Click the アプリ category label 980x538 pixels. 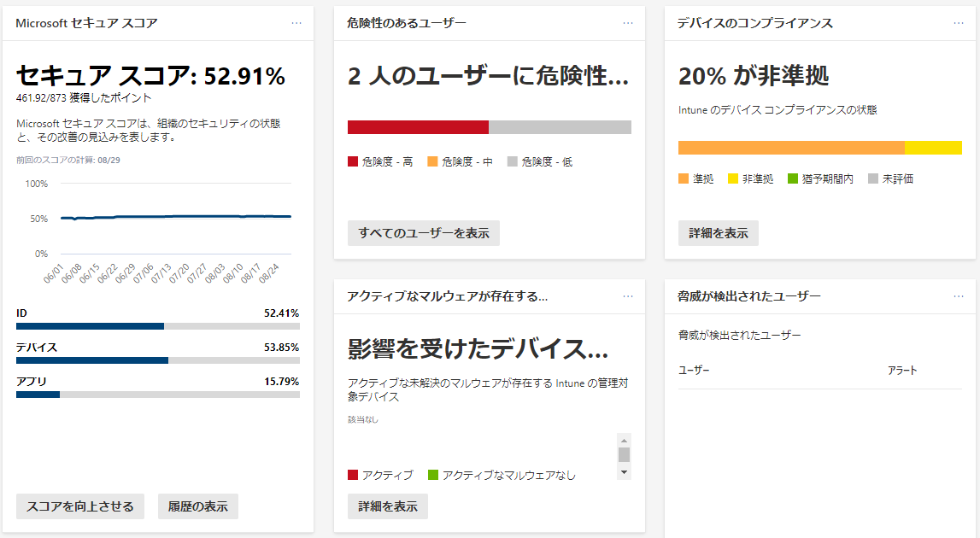tap(32, 381)
